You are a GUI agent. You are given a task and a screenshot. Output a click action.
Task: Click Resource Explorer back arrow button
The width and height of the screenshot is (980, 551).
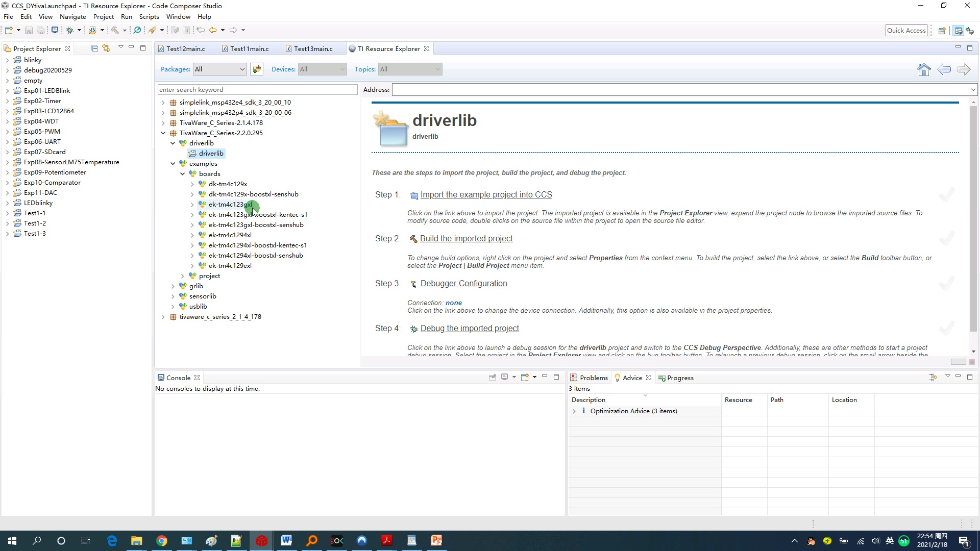coord(944,69)
